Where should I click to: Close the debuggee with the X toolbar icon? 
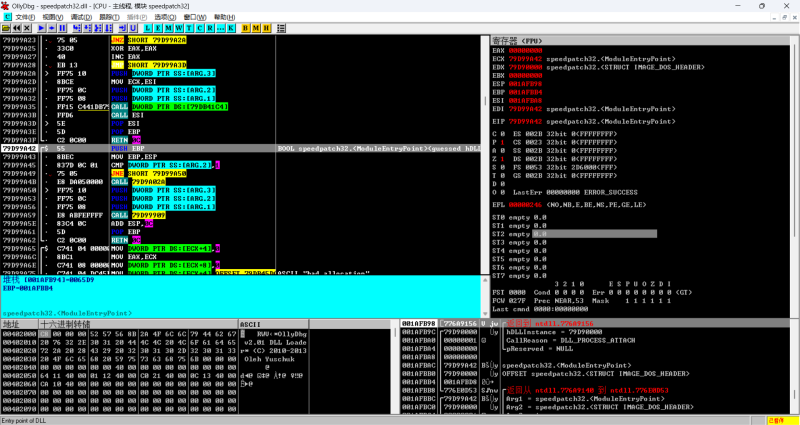point(27,28)
